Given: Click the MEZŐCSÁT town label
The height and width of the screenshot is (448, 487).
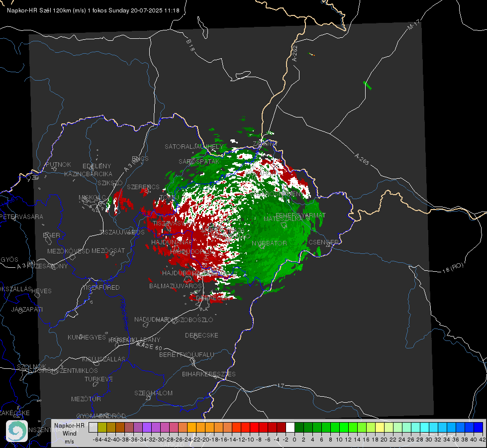Looking at the screenshot, I should tap(108, 250).
